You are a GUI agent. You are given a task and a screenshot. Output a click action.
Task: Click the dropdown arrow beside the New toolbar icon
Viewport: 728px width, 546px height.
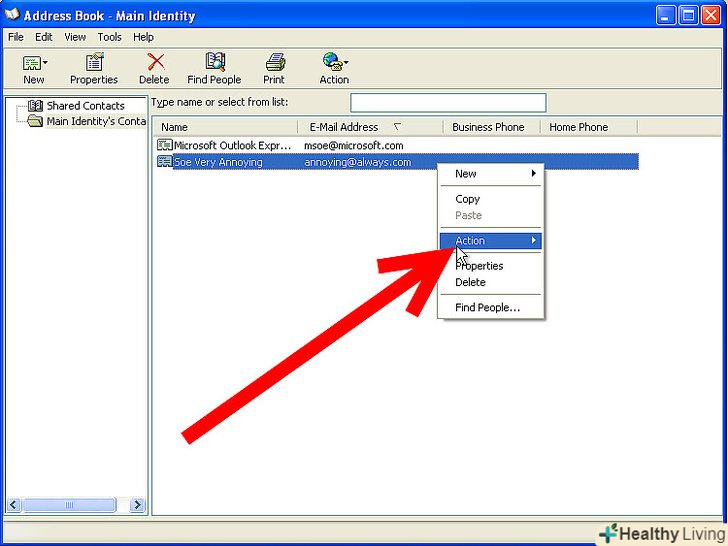tap(45, 62)
